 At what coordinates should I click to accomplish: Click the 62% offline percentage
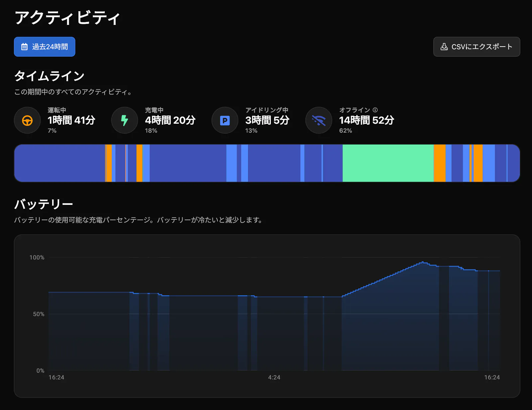click(x=345, y=131)
